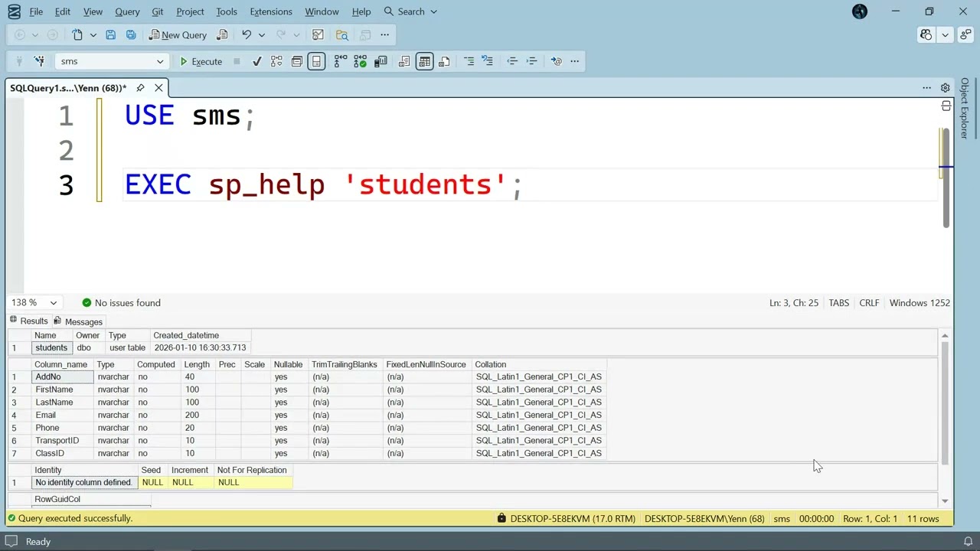Switch to the Messages tab
The height and width of the screenshot is (551, 980).
[78, 321]
